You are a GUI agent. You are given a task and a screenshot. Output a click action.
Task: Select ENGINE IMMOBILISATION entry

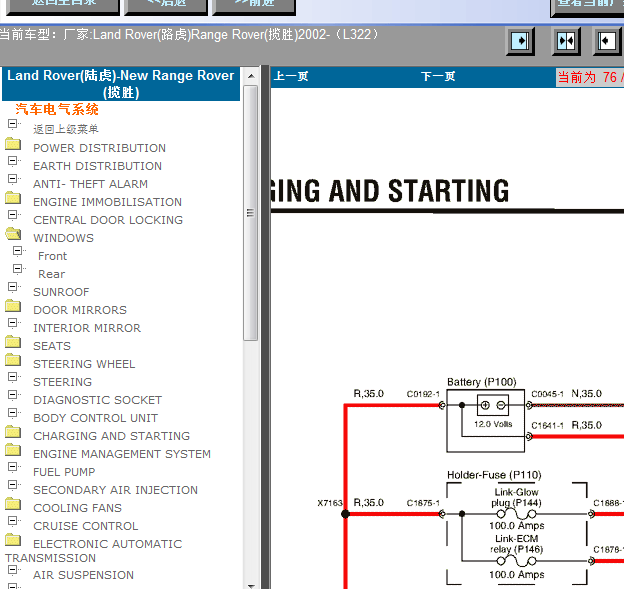(x=107, y=202)
